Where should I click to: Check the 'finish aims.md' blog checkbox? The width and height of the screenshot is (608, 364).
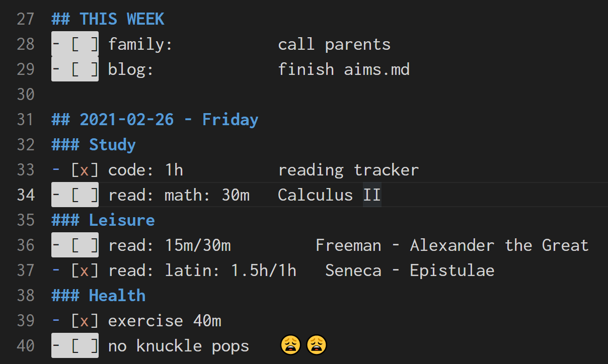[85, 69]
